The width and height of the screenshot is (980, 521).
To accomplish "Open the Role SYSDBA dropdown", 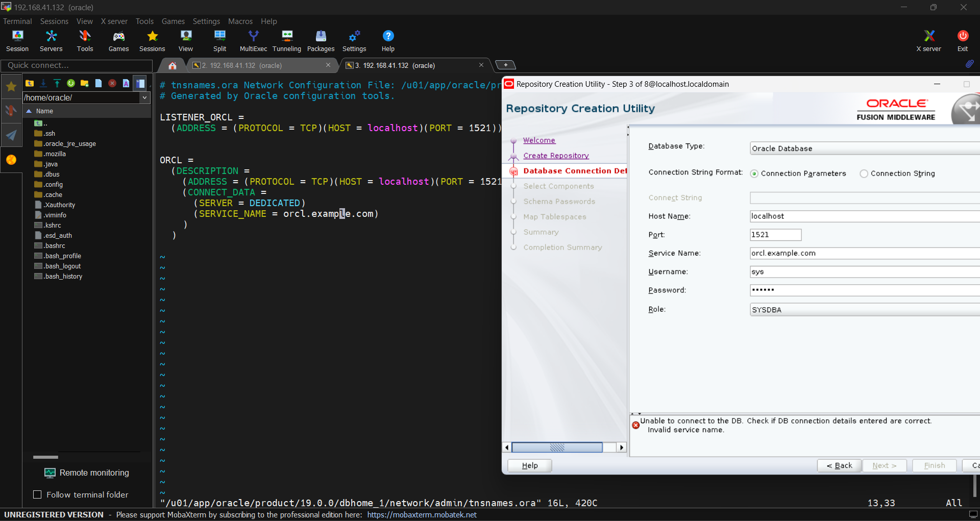I will point(864,310).
